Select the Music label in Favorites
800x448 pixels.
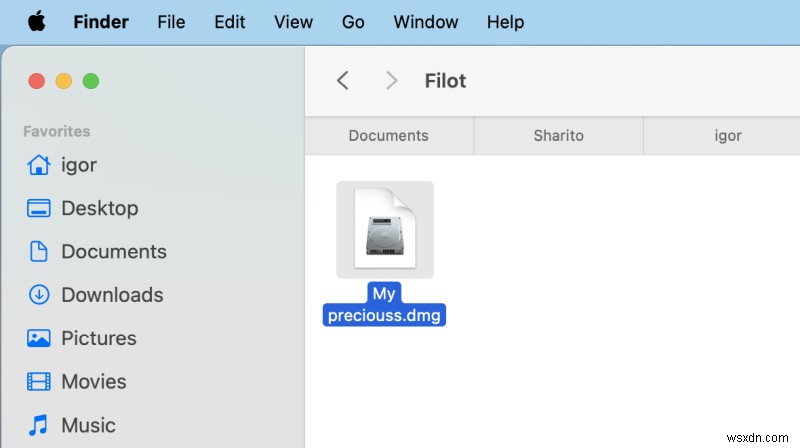pos(89,425)
